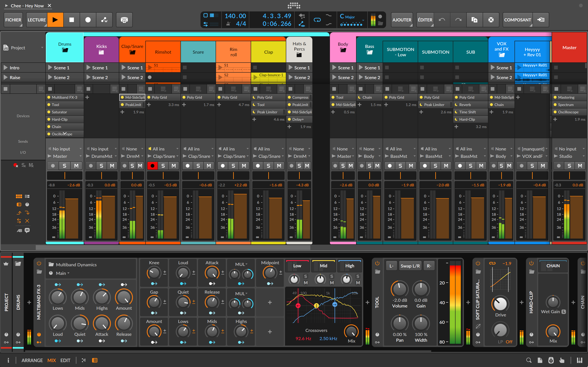The width and height of the screenshot is (588, 367).
Task: Click the undo arrow icon in the toolbar
Action: [x=442, y=20]
